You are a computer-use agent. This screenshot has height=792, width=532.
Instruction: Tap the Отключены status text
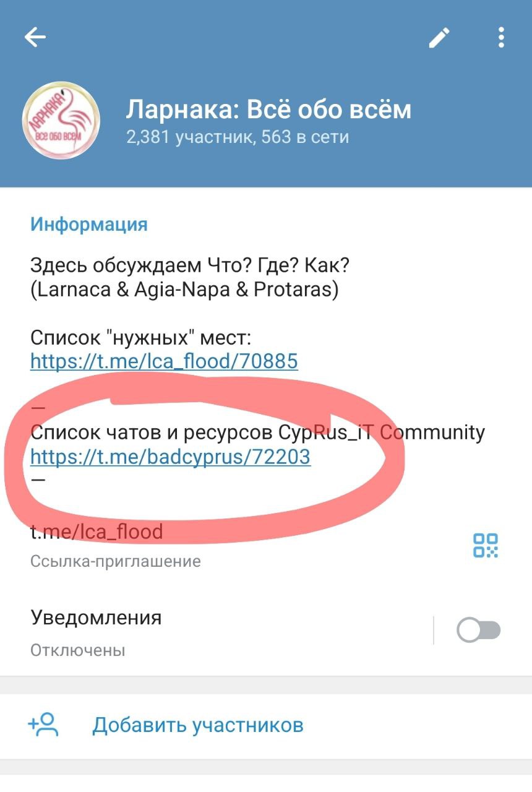[78, 650]
